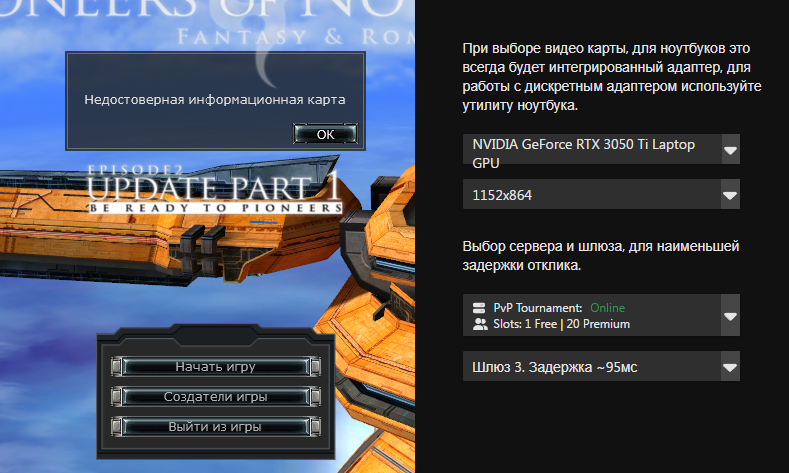The width and height of the screenshot is (789, 473).
Task: Click the UPDATE PART 1 banner text
Action: pyautogui.click(x=214, y=187)
